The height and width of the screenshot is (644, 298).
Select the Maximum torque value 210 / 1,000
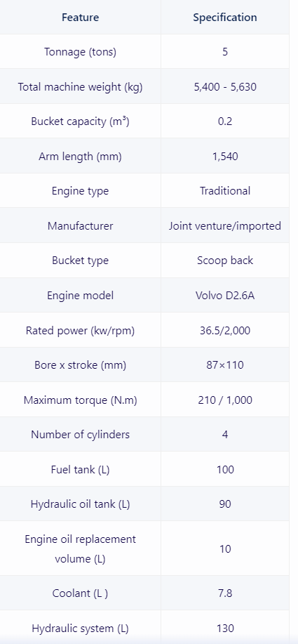click(225, 400)
